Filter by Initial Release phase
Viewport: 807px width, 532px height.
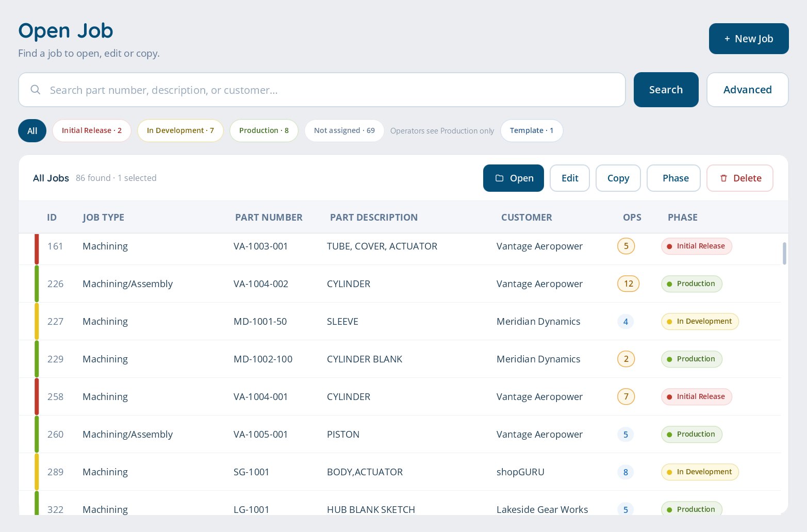[92, 130]
